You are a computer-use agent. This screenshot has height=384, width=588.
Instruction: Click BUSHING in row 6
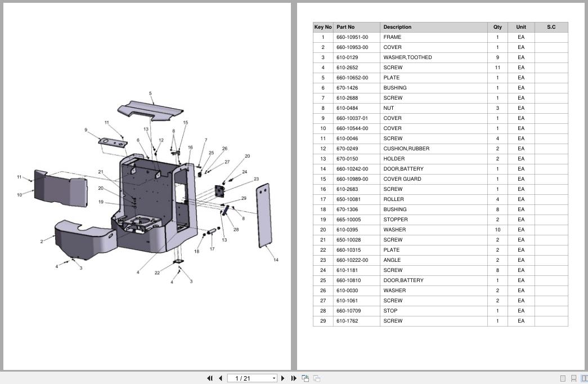click(394, 88)
